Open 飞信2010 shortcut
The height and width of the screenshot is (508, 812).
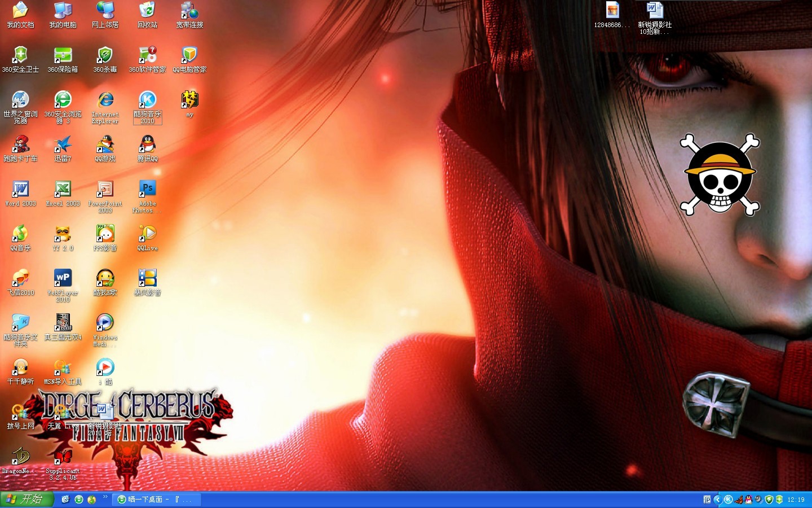tap(20, 282)
